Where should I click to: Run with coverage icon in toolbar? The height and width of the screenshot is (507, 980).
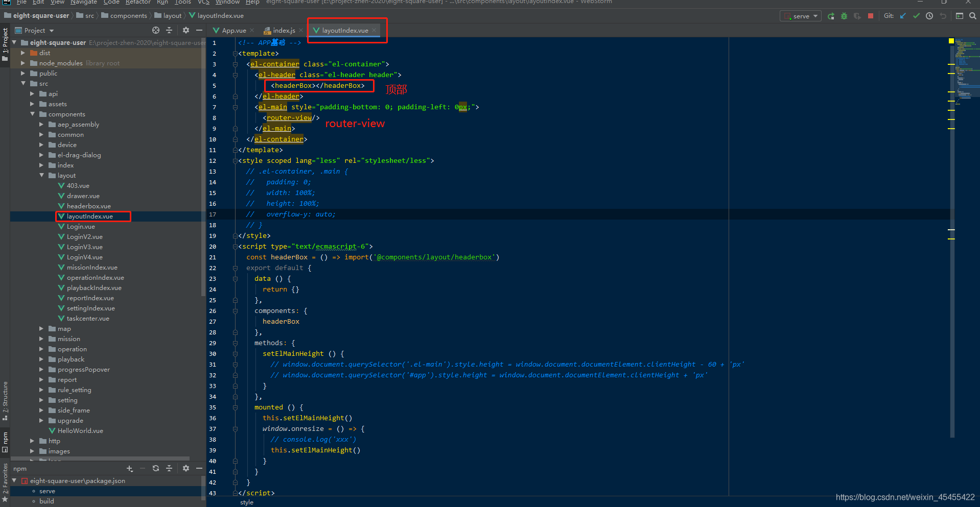click(857, 16)
